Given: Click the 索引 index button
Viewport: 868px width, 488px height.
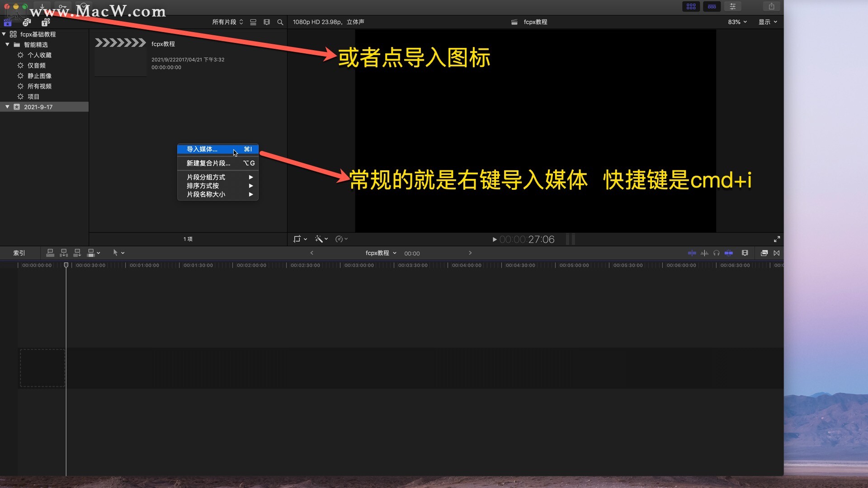Looking at the screenshot, I should point(19,253).
